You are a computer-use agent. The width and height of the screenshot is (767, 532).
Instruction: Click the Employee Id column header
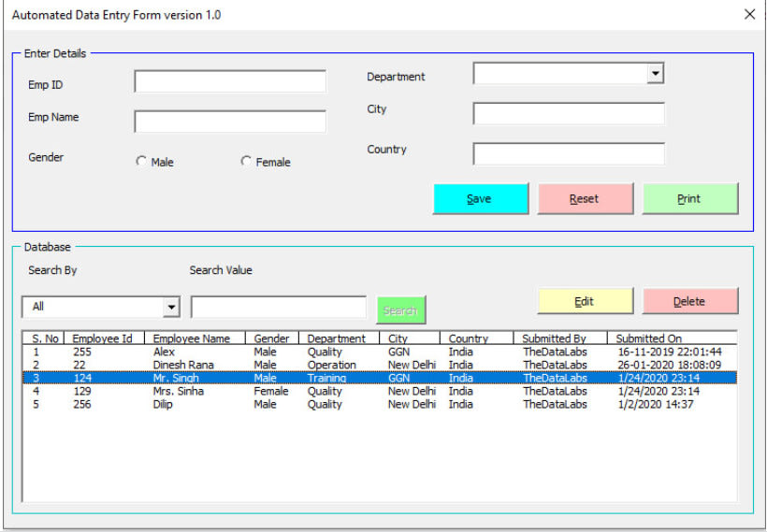tap(104, 338)
